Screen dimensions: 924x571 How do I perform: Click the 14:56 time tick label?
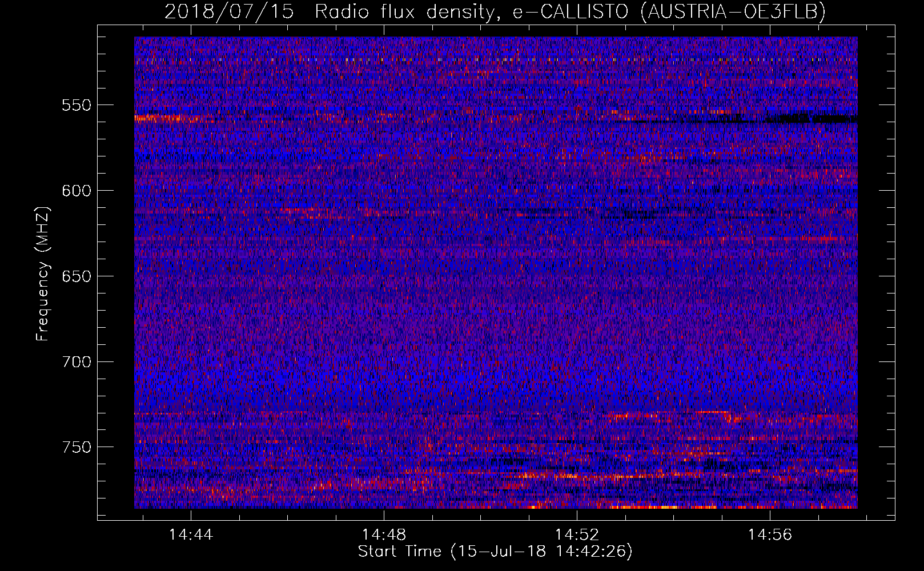[x=770, y=535]
